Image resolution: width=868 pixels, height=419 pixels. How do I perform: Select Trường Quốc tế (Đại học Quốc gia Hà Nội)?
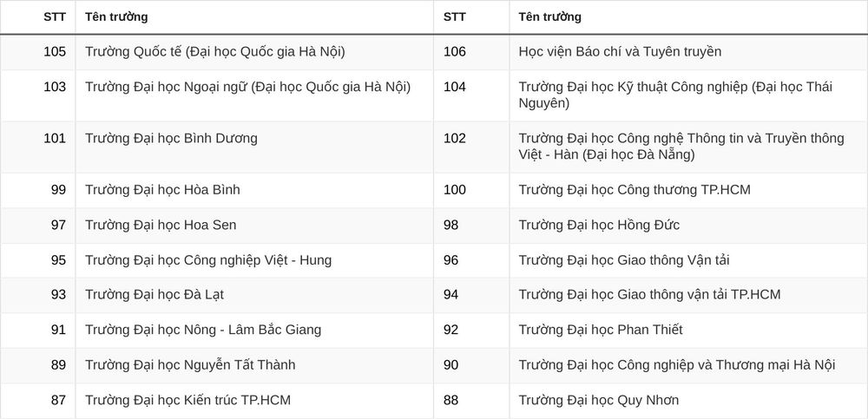click(x=214, y=51)
